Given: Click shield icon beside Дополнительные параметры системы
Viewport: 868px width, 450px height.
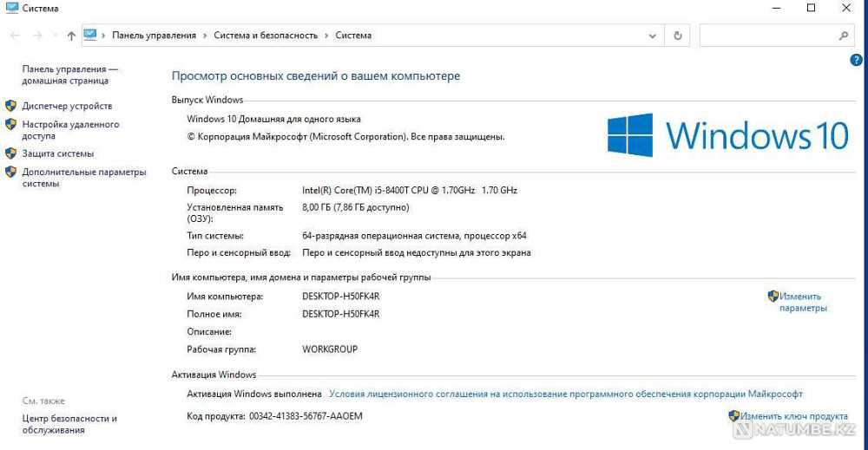Looking at the screenshot, I should click(10, 172).
